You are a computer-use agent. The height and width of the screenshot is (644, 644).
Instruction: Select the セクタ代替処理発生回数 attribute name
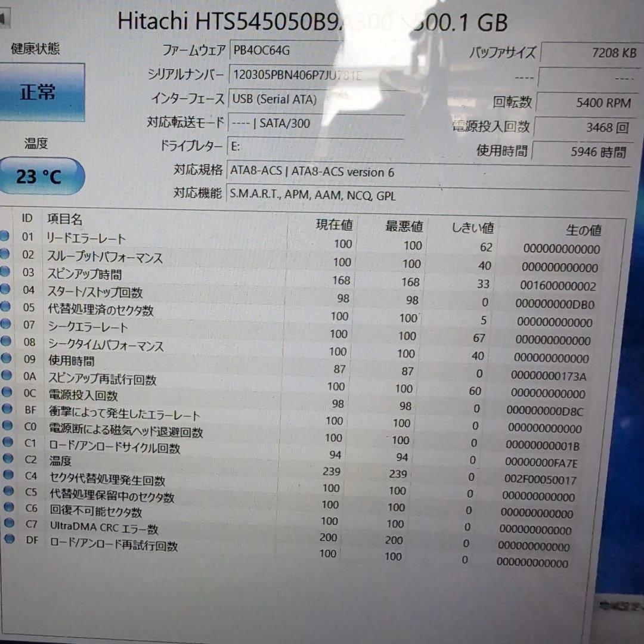[107, 478]
